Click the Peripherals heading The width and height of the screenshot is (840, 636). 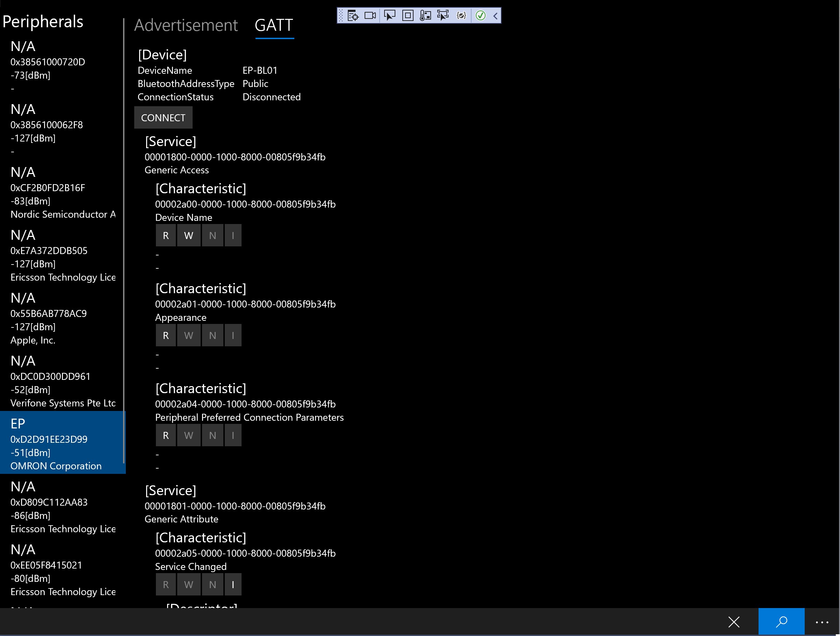[x=43, y=22]
